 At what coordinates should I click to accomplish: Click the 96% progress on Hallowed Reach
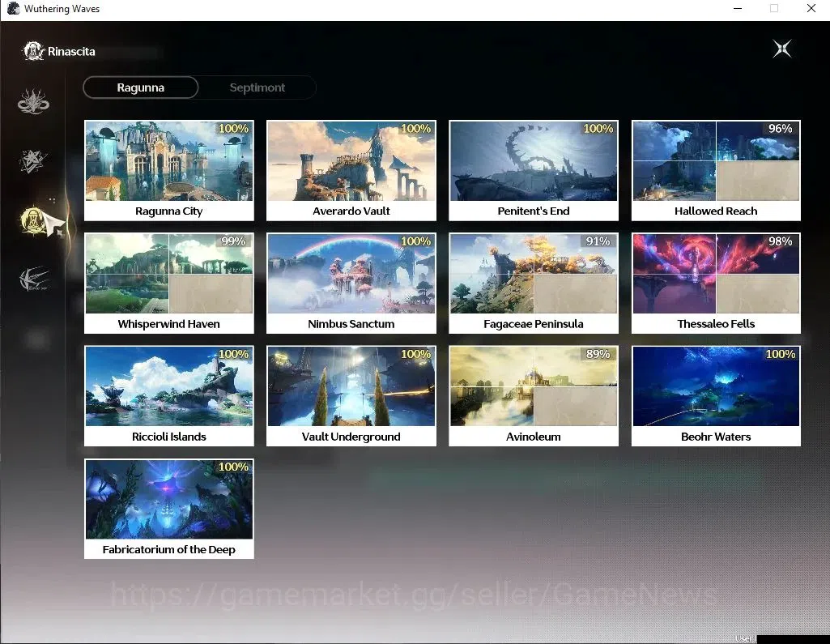click(781, 129)
